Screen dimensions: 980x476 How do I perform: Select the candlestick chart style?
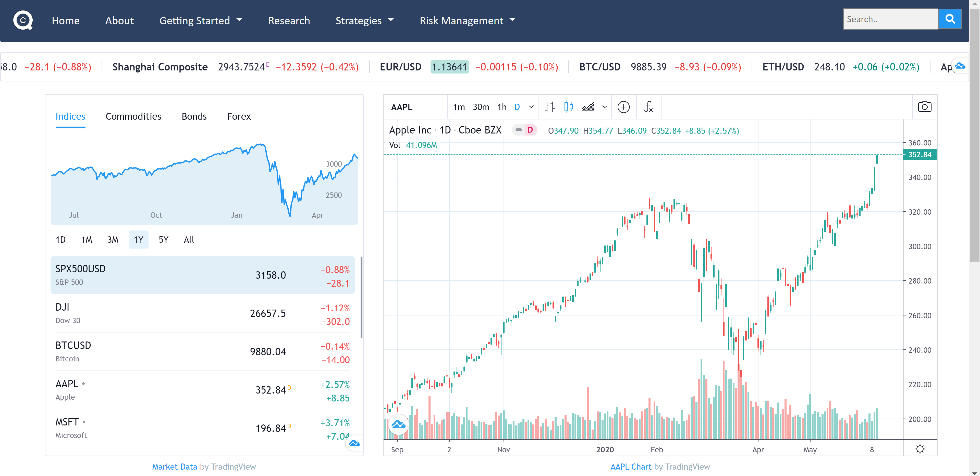(x=568, y=107)
